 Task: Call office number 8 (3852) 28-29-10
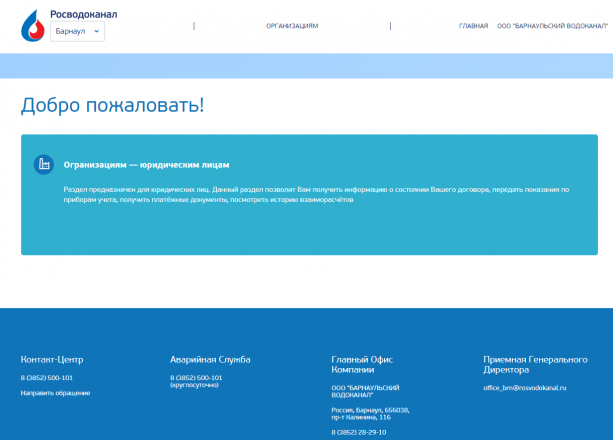click(359, 433)
